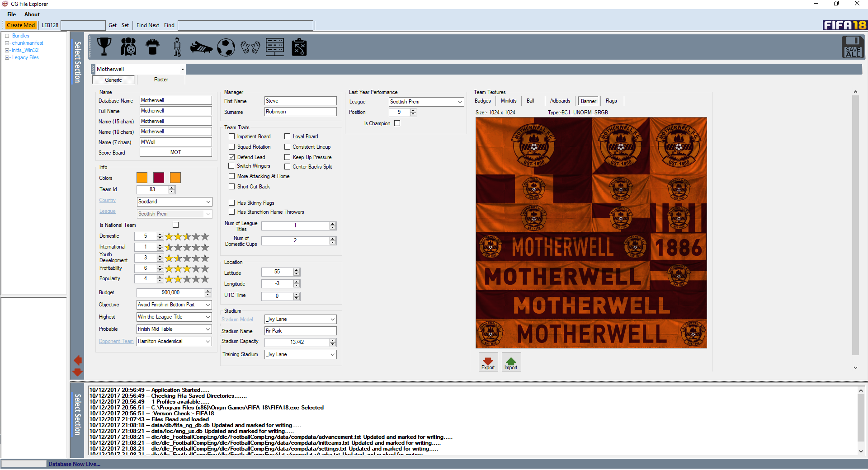The width and height of the screenshot is (868, 470).
Task: Open the Goalkeeper gloves section icon
Action: pyautogui.click(x=250, y=47)
